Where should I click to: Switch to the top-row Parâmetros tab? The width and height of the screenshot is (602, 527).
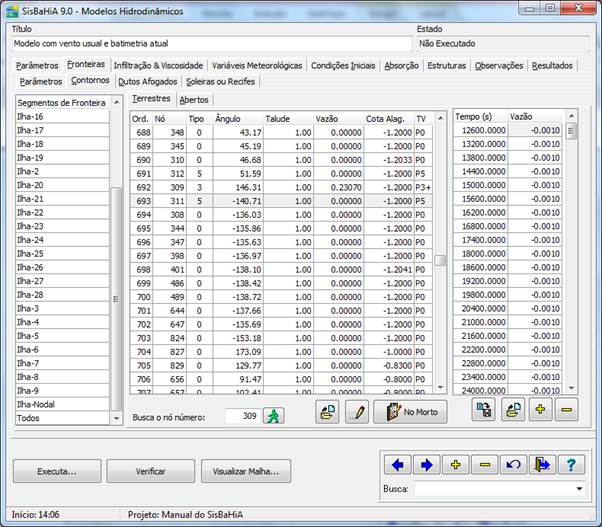tap(37, 66)
